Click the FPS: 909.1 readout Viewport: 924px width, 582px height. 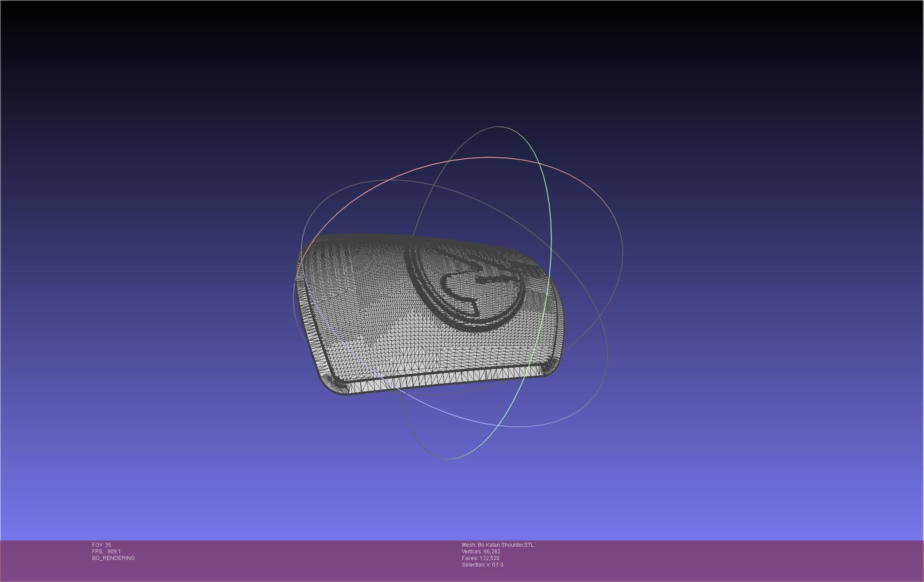click(x=106, y=552)
